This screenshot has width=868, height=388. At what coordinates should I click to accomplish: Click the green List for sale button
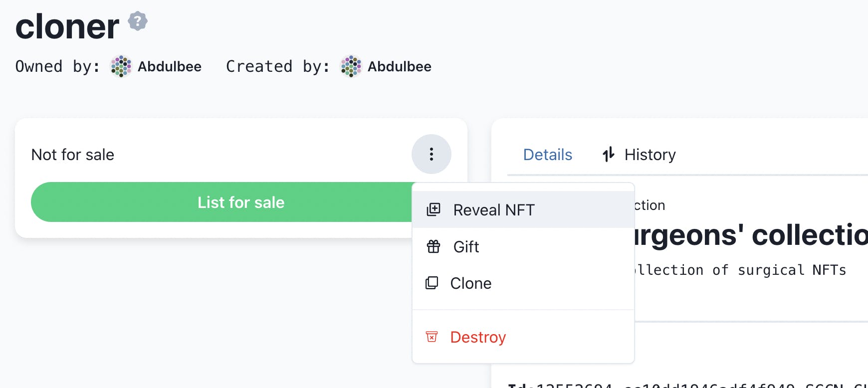click(x=241, y=202)
